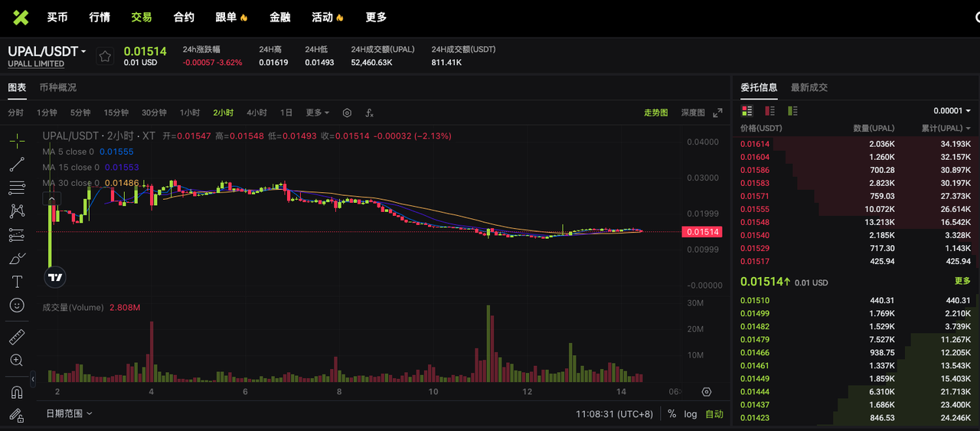Image resolution: width=980 pixels, height=431 pixels.
Task: Open UPALL LIMITED project link
Action: click(x=36, y=64)
